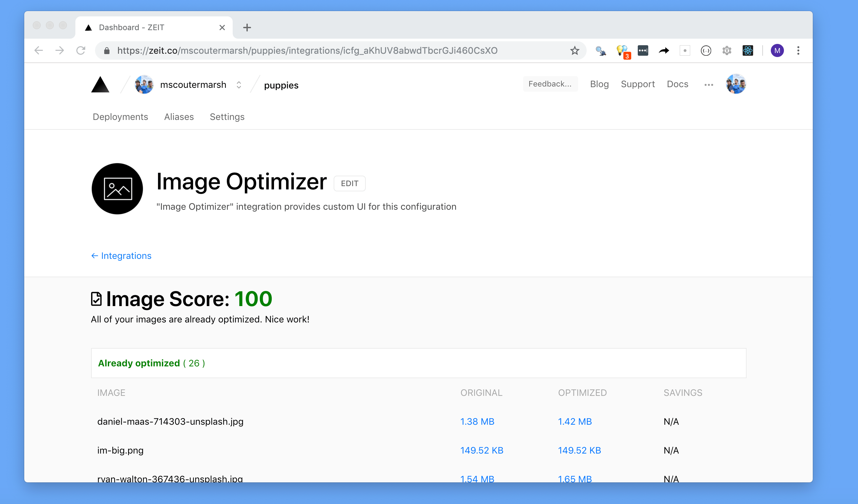Open the three-dots more menu in header
This screenshot has width=858, height=504.
(709, 85)
